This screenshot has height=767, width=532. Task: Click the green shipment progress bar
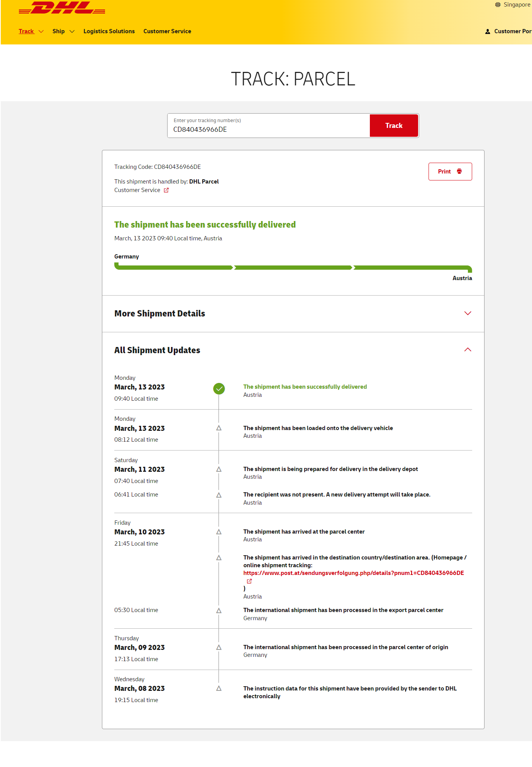coord(293,267)
